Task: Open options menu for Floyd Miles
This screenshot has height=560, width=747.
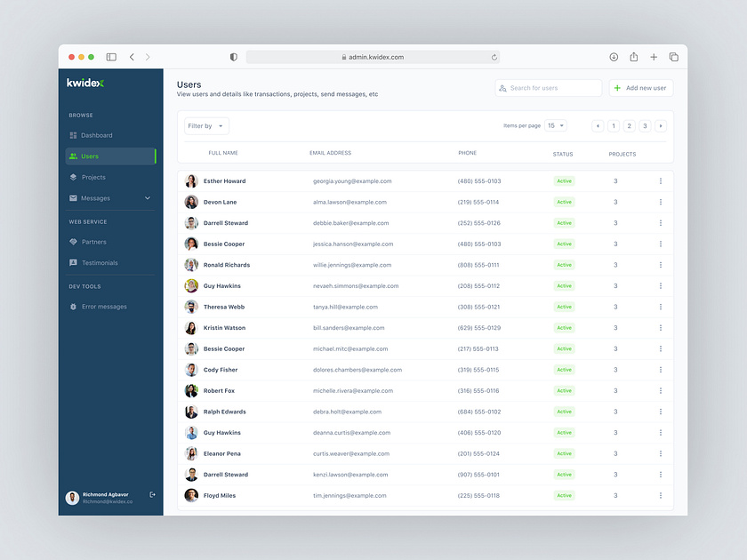Action: tap(660, 495)
